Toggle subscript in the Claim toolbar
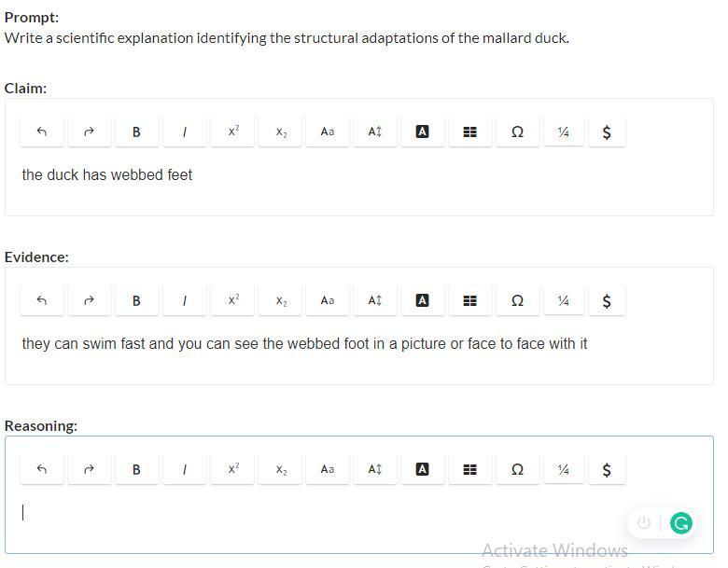 pyautogui.click(x=281, y=132)
